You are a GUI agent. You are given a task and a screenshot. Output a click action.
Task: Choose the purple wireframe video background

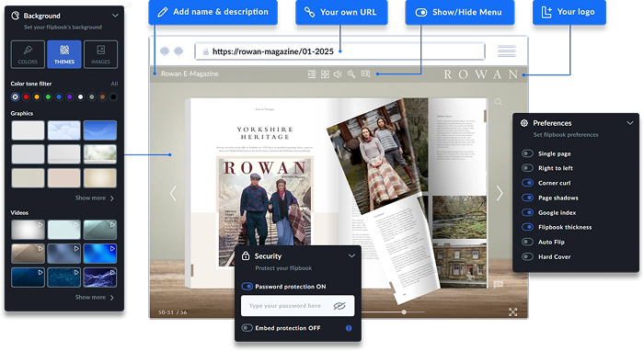(x=99, y=277)
